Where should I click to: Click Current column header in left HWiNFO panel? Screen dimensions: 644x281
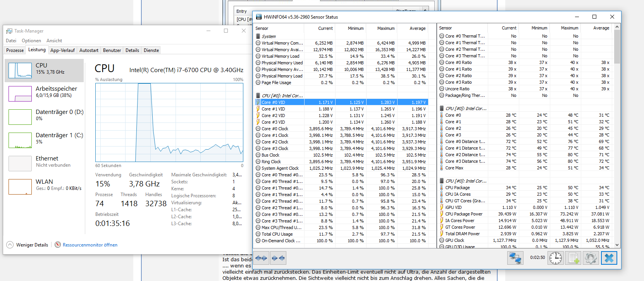pos(320,28)
